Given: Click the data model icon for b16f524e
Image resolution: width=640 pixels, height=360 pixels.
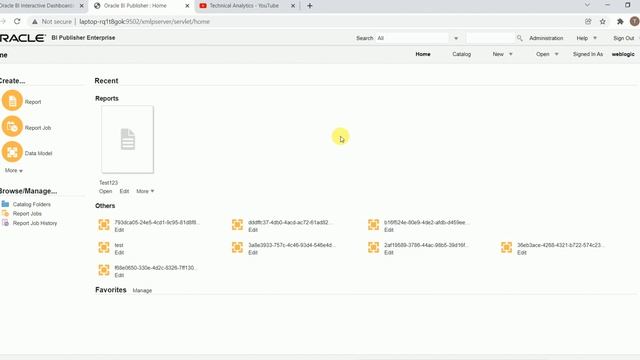Looking at the screenshot, I should [x=373, y=224].
